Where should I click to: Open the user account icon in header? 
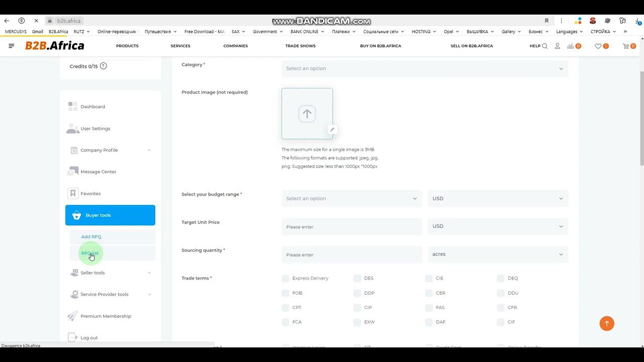click(557, 46)
